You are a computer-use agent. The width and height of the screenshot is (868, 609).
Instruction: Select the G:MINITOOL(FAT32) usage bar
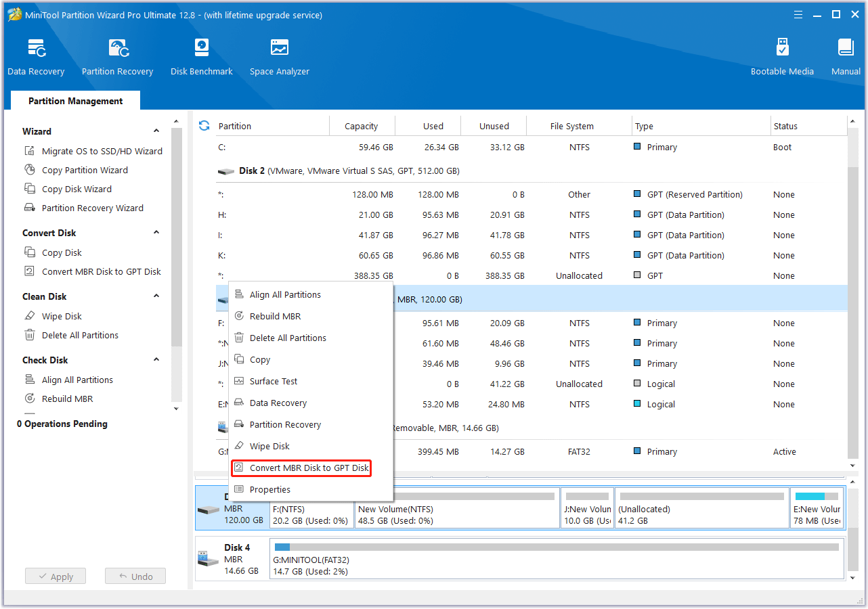pos(557,547)
